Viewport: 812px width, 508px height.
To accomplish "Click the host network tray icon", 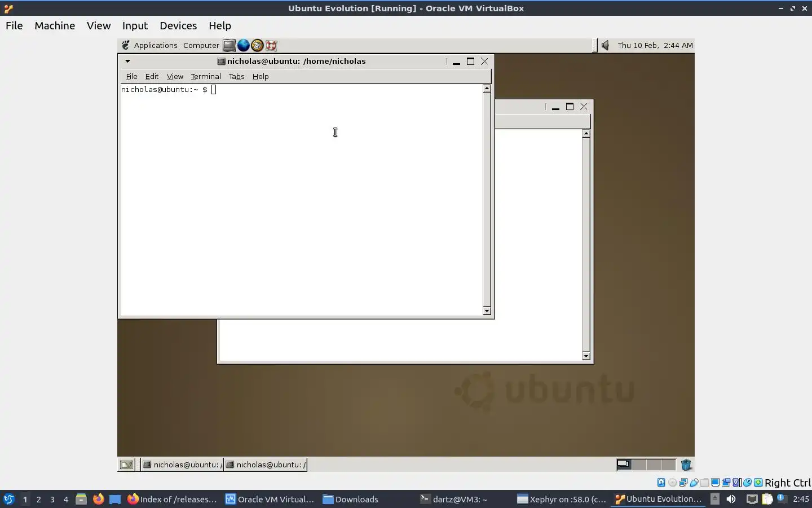I will tap(752, 499).
